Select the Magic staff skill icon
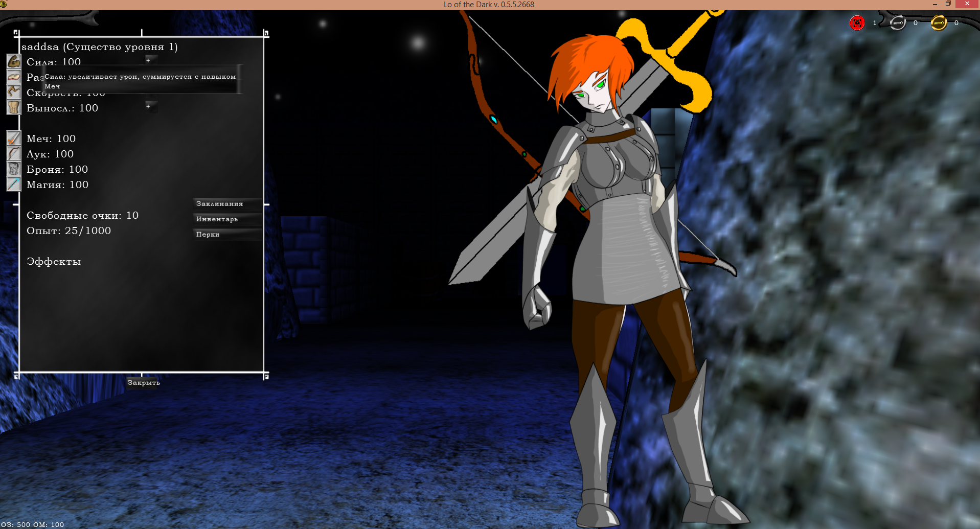 pyautogui.click(x=14, y=184)
